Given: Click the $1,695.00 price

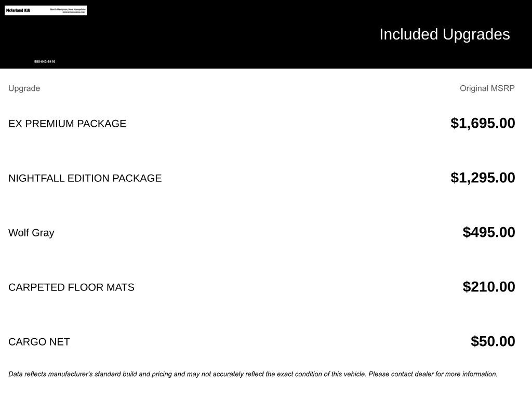Looking at the screenshot, I should (483, 123).
